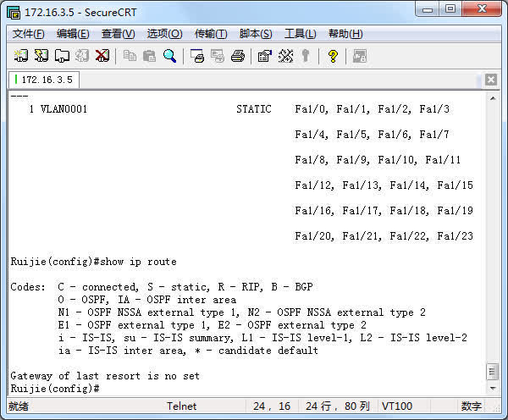Click the scrollbar down arrow

492,389
